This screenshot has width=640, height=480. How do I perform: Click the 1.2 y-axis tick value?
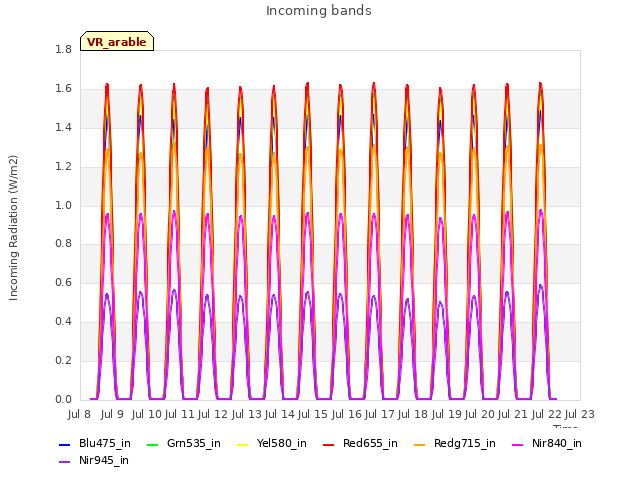pos(63,167)
